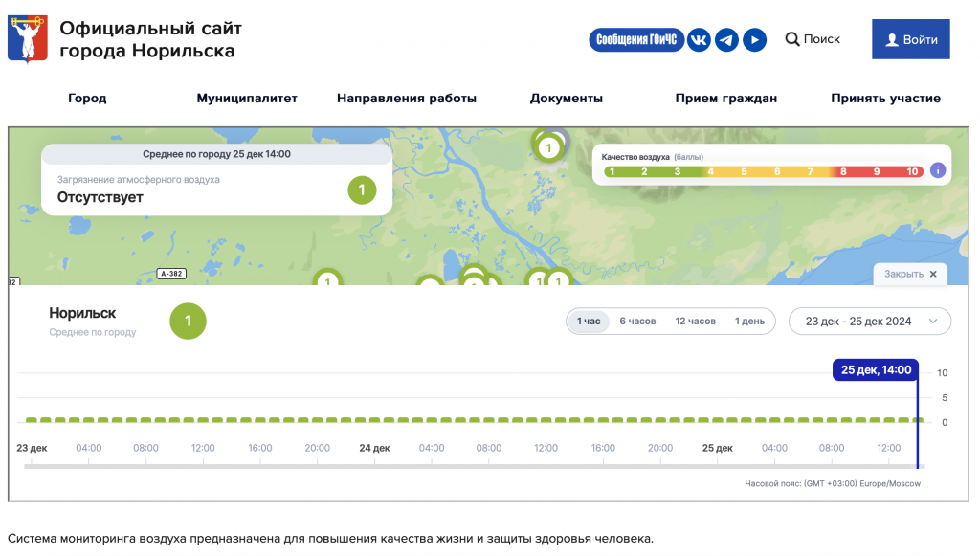Viewport: 980px width, 556px height.
Task: Click the Среднее по городу subtitle under Норильск
Action: pos(93,332)
